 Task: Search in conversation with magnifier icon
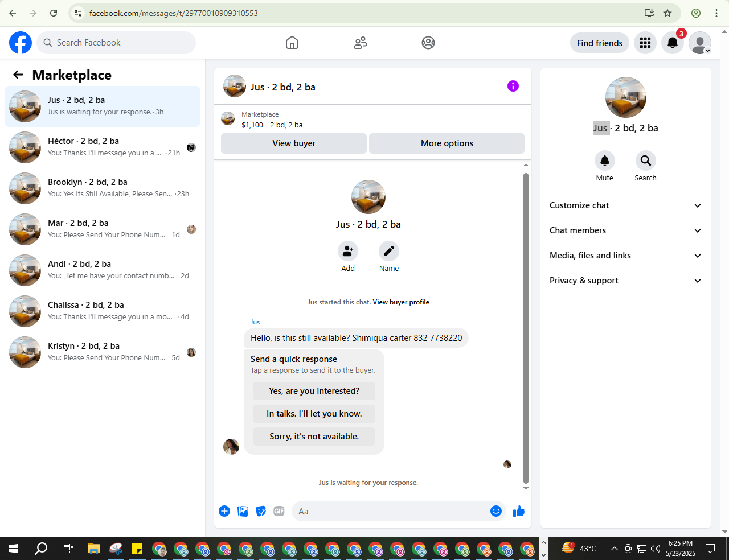click(646, 160)
